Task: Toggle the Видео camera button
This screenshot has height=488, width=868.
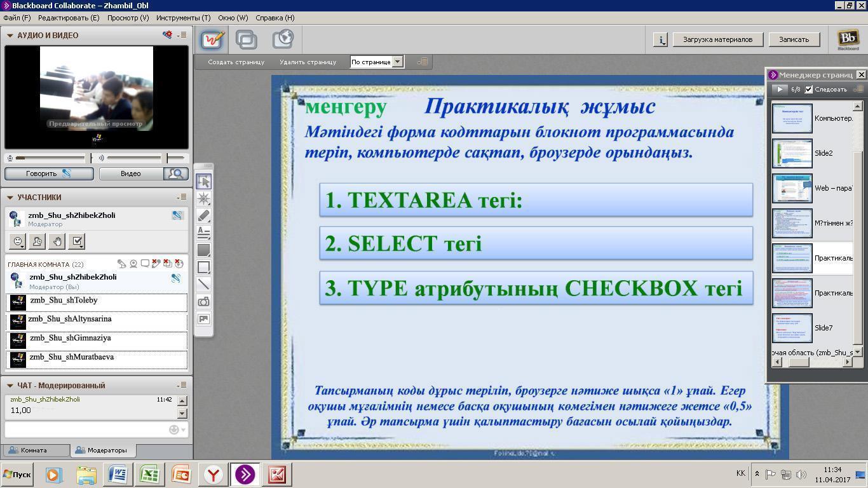Action: pos(131,173)
